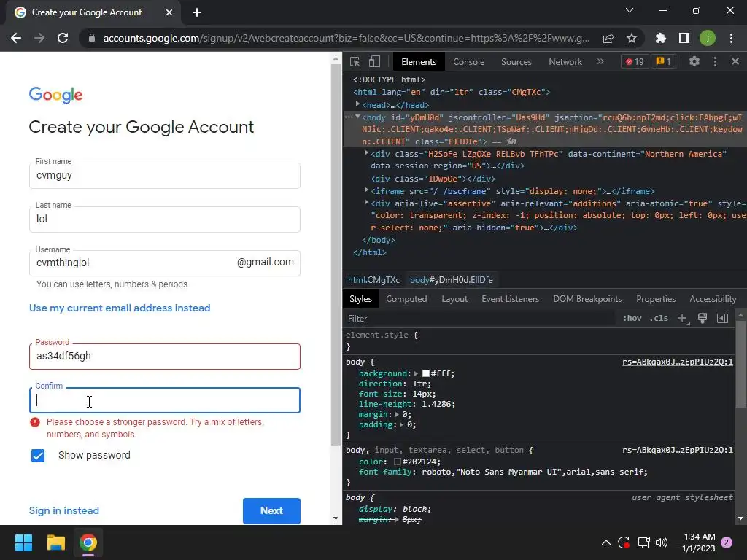
Task: Toggle the computed styles sidebar icon
Action: pos(722,318)
